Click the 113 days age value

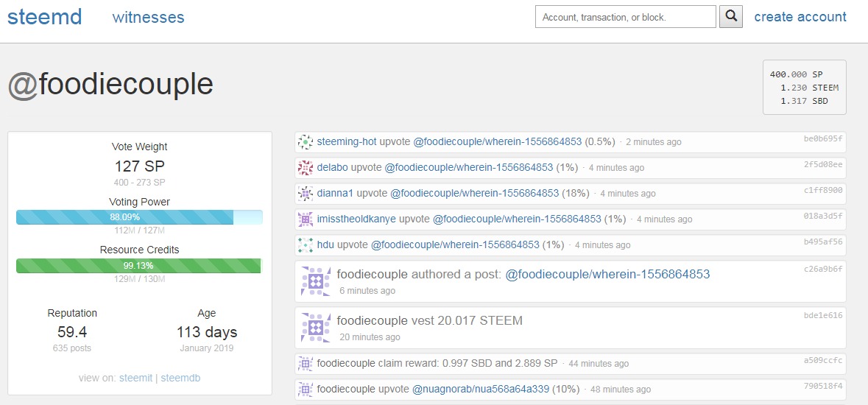click(206, 332)
